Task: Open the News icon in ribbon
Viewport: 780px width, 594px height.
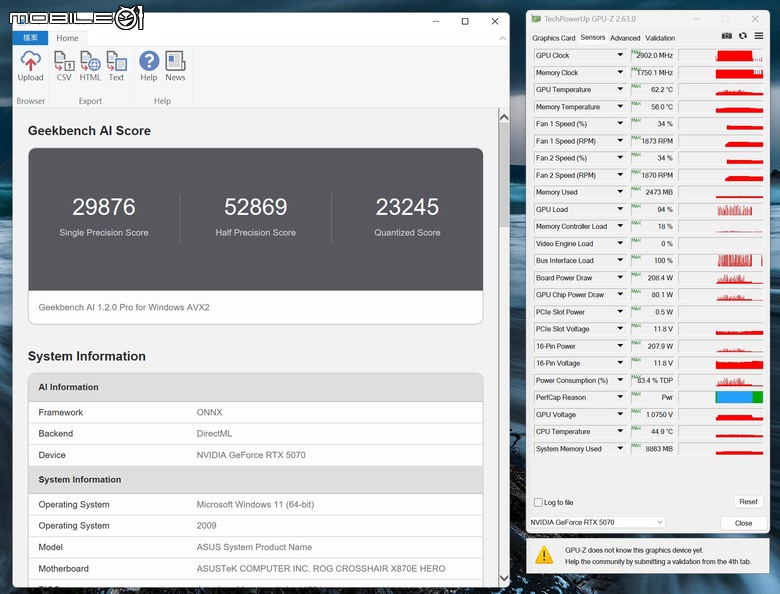Action: [175, 66]
